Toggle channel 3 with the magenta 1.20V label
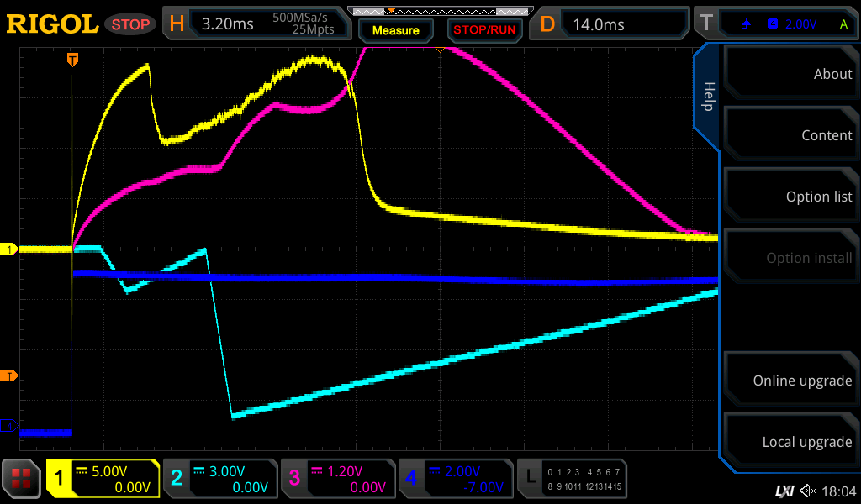 point(338,479)
